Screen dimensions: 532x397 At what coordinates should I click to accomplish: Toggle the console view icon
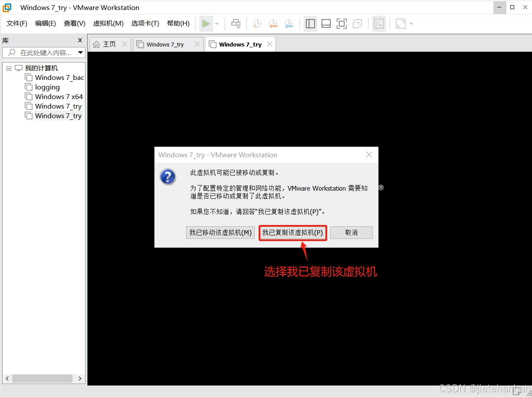pyautogui.click(x=379, y=23)
